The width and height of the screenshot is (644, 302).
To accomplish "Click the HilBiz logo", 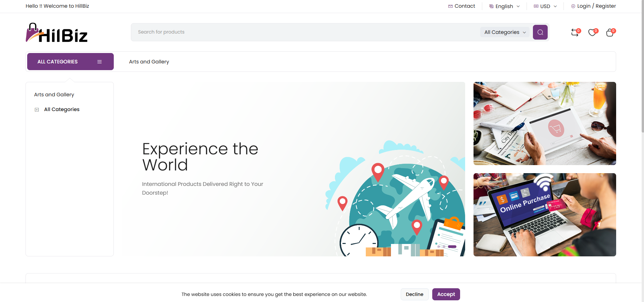I will [57, 33].
